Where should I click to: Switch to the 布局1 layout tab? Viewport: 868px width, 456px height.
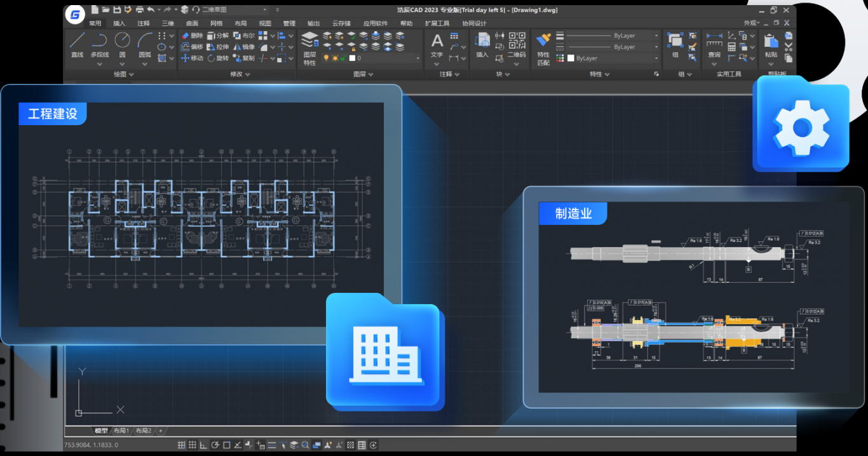pyautogui.click(x=121, y=431)
